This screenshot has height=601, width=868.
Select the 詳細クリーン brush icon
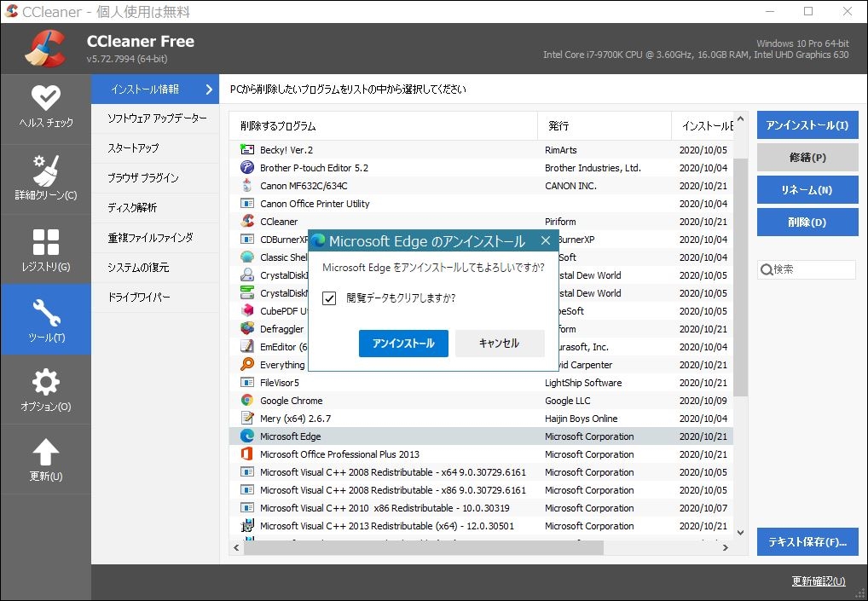tap(46, 170)
